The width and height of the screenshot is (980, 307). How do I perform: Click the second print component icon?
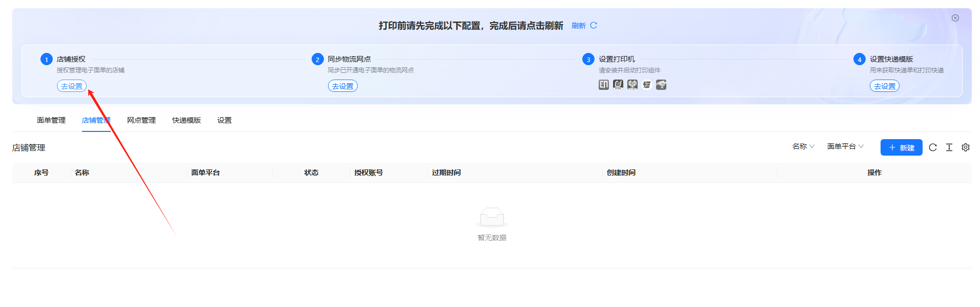pyautogui.click(x=618, y=85)
